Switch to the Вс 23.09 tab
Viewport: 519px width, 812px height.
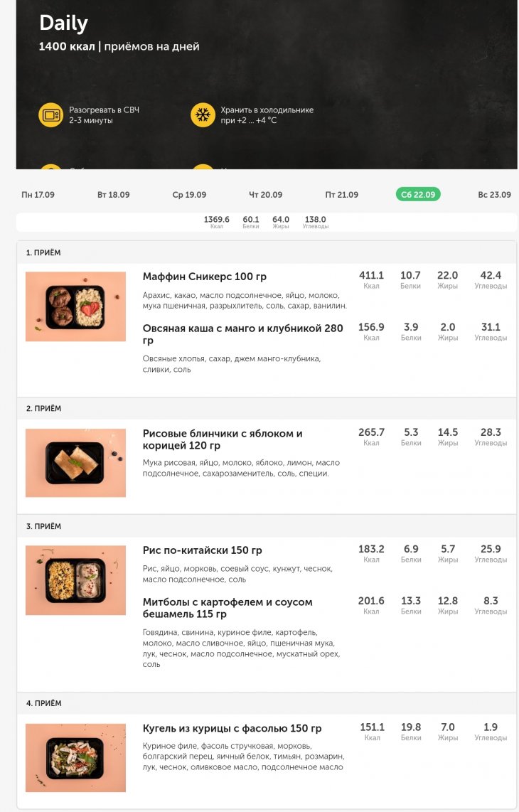click(494, 195)
